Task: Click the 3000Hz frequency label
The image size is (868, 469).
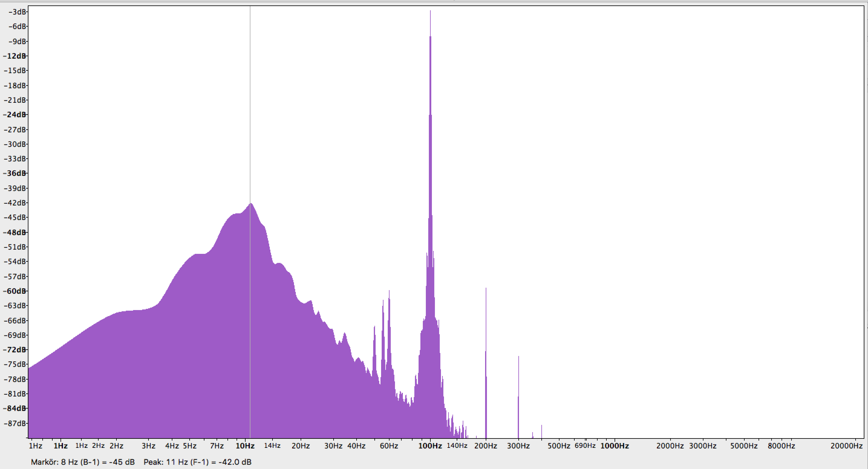Action: coord(703,446)
